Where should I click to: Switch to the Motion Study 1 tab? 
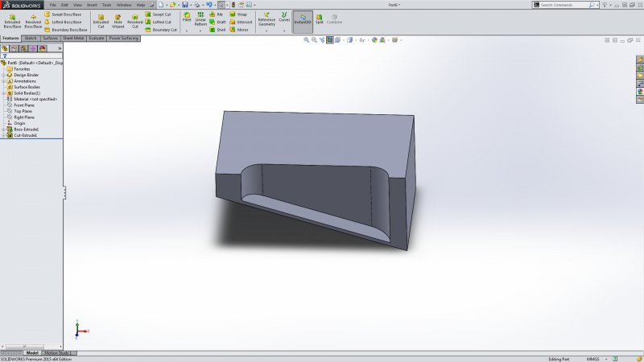(x=57, y=353)
